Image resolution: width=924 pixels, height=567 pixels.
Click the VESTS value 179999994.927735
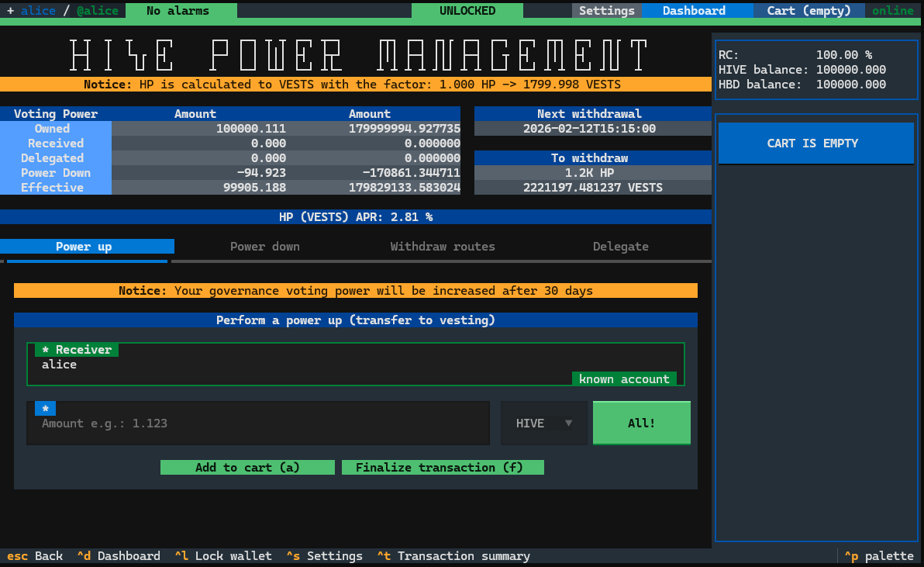[405, 129]
